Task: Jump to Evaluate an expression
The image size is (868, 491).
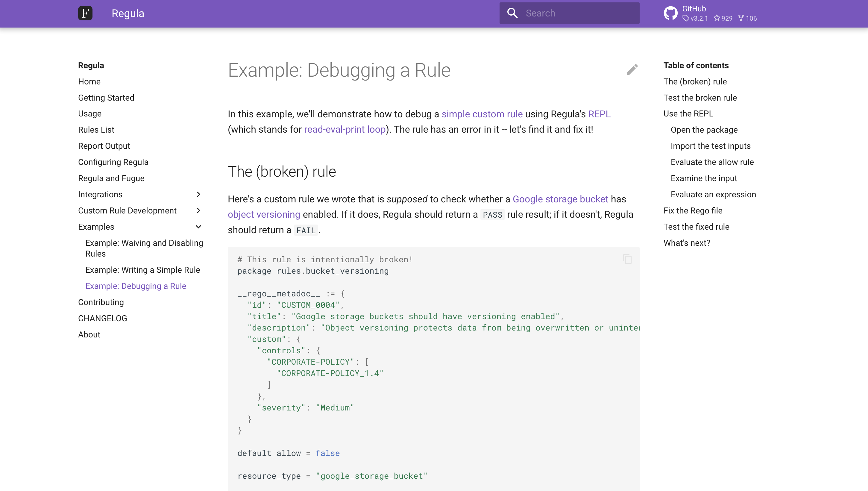Action: coord(713,195)
